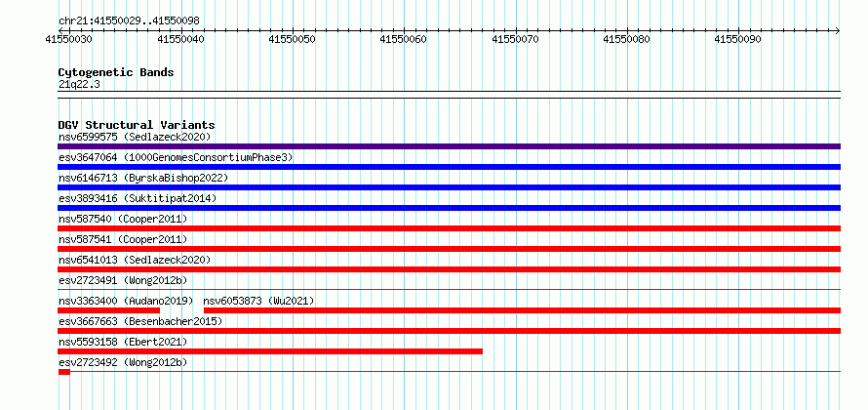
Task: Click label nsv6599575 (Sedlazeck2020)
Action: tap(135, 137)
